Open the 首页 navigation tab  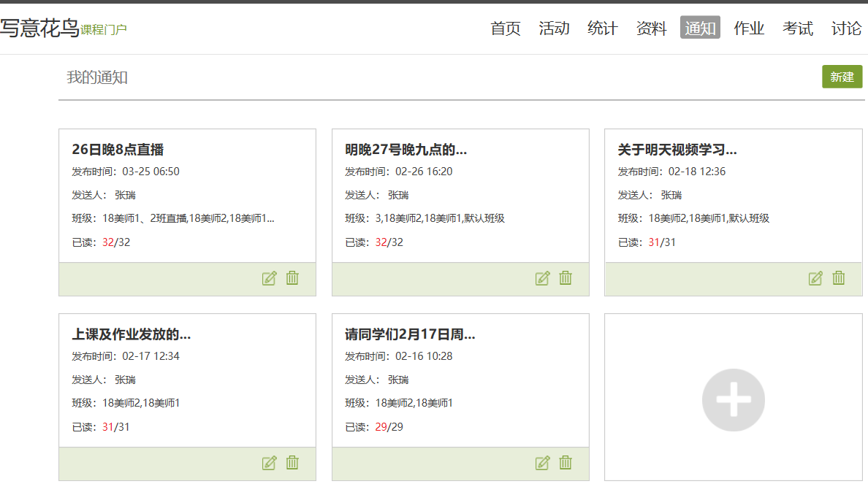point(506,28)
